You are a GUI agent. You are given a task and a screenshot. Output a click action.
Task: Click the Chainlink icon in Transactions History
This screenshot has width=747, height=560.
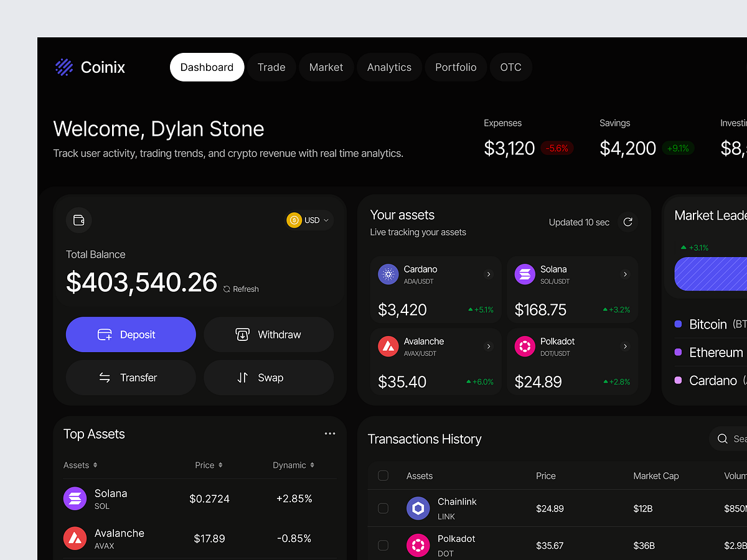418,508
